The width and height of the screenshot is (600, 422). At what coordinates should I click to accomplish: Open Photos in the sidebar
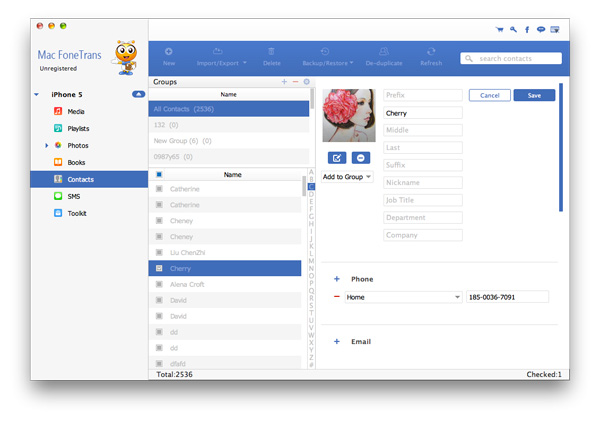click(78, 145)
